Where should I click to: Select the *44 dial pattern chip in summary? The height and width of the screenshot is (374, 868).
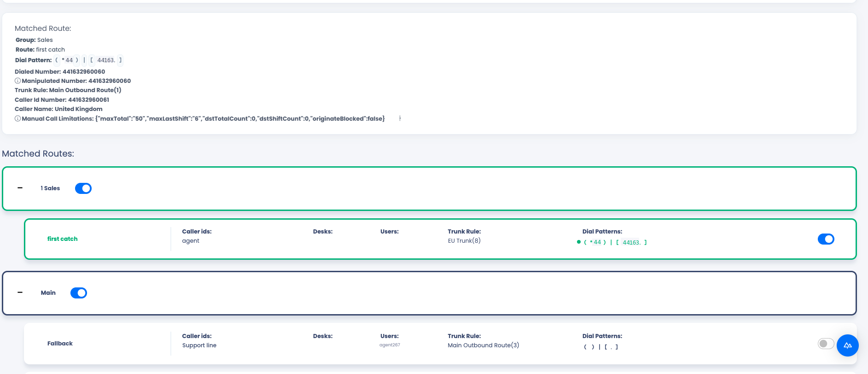(x=67, y=60)
